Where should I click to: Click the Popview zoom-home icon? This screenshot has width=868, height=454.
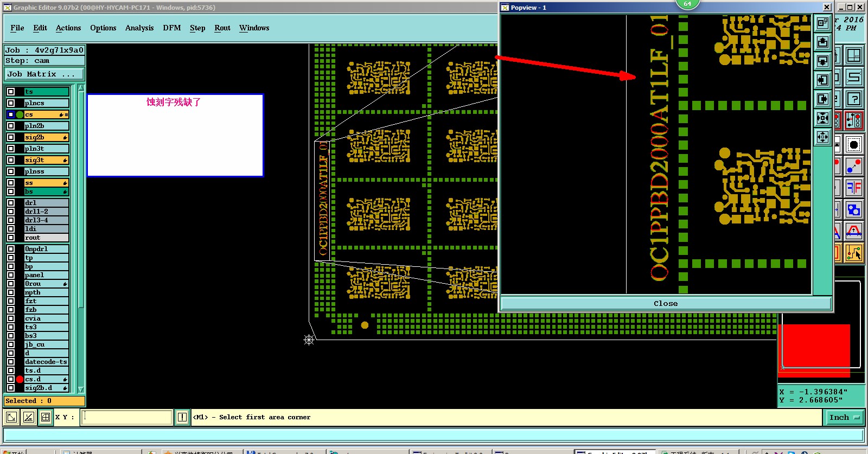click(x=822, y=23)
